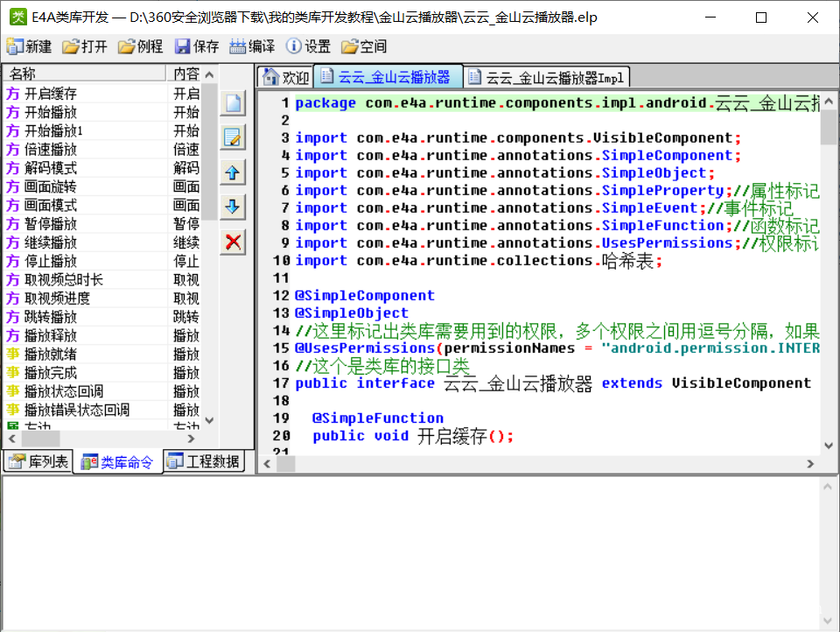
Task: Open the 例程 examples toolbar button
Action: click(141, 46)
